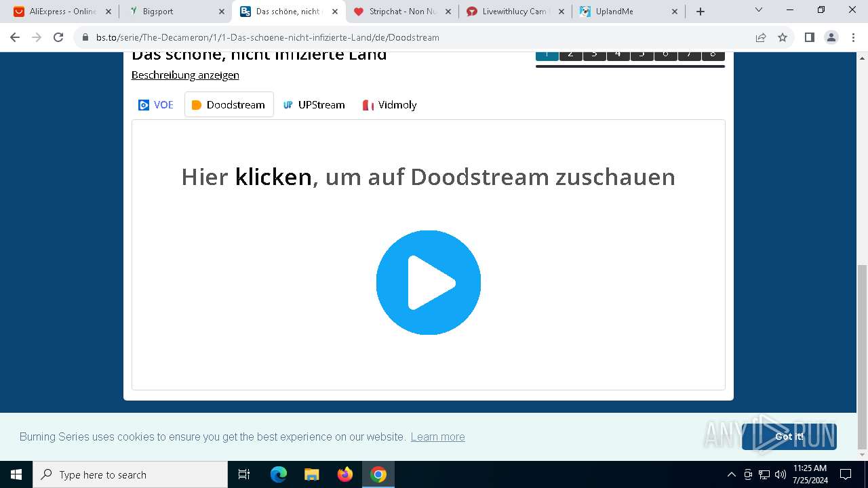
Task: Click the 'Hier klicken' headline text
Action: 428,177
